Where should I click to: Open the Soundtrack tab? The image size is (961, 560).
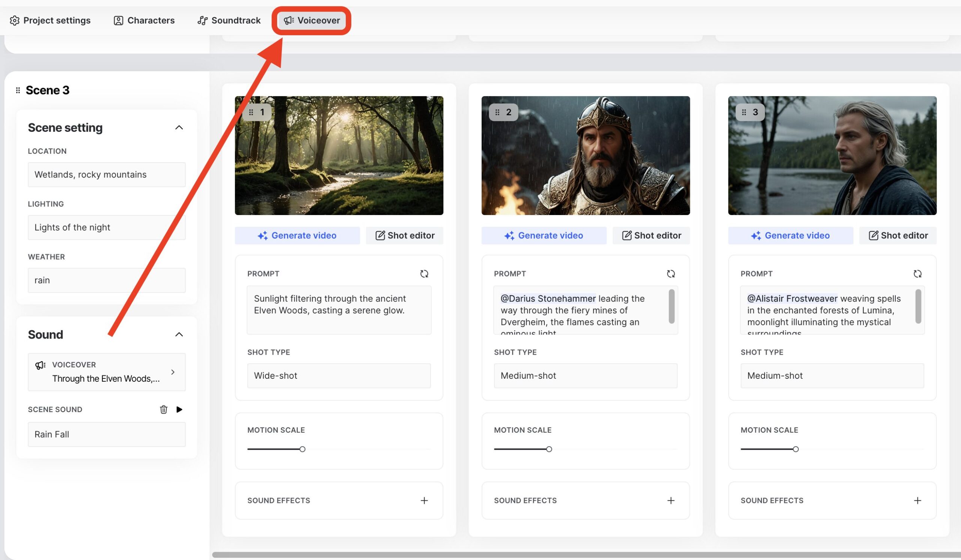(x=229, y=20)
